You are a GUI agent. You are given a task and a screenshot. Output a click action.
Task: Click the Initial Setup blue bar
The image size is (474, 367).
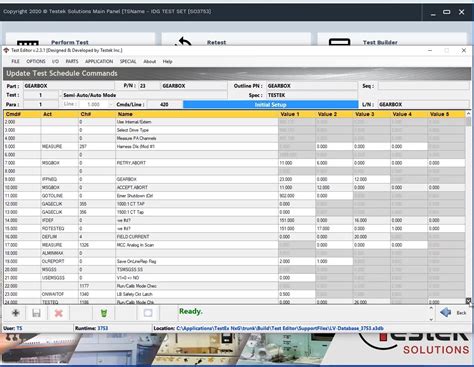(x=270, y=105)
